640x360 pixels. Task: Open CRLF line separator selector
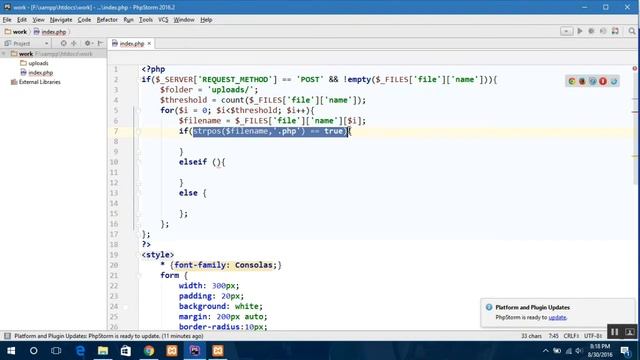point(571,336)
